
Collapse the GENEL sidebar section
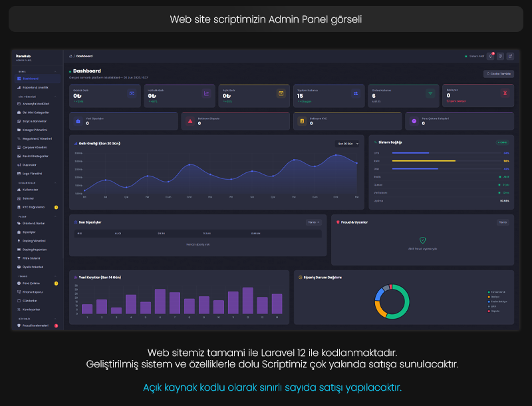pos(55,72)
